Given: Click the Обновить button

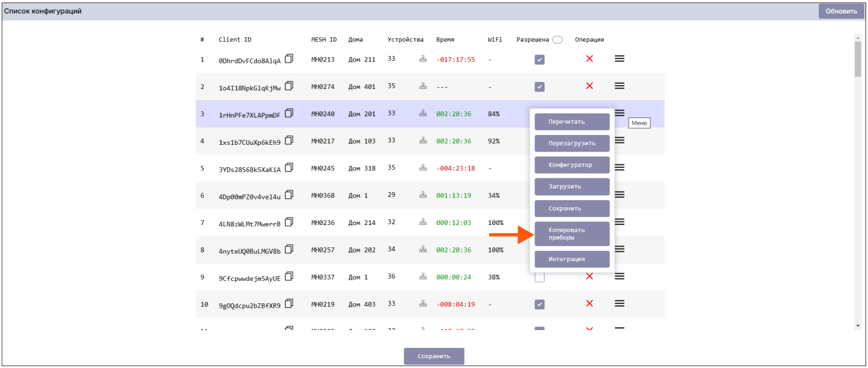Looking at the screenshot, I should coord(841,11).
